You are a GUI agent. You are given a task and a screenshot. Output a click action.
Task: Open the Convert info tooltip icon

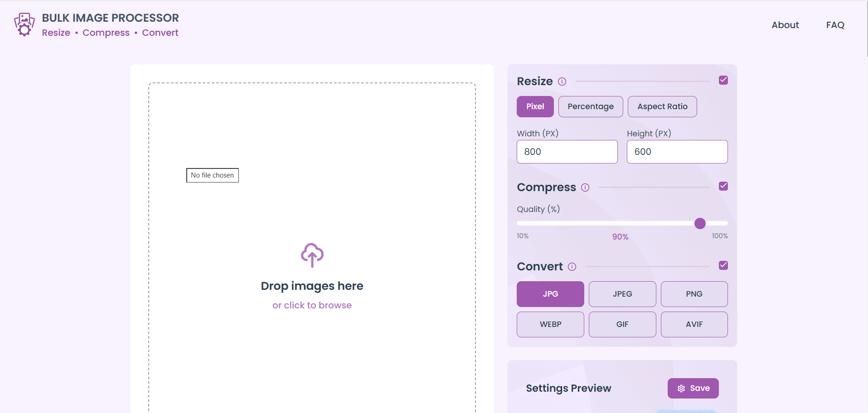pos(572,267)
